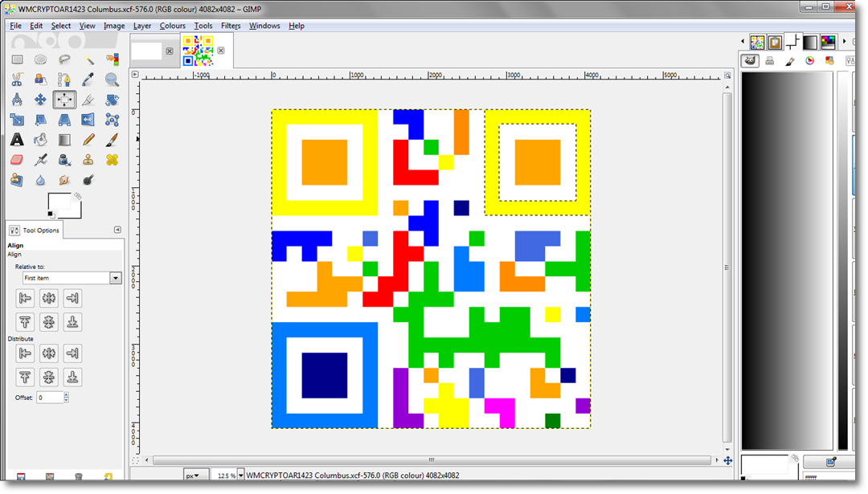
Task: Choose the Smudge tool
Action: [x=64, y=180]
